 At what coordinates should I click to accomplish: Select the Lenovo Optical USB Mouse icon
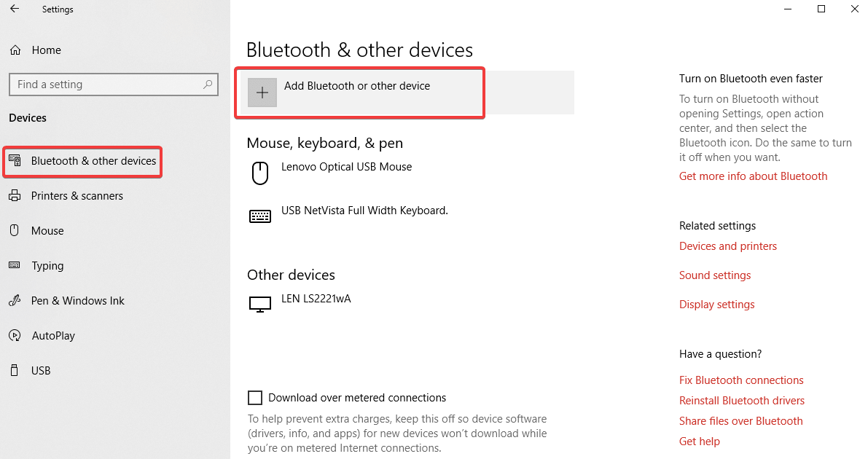260,173
